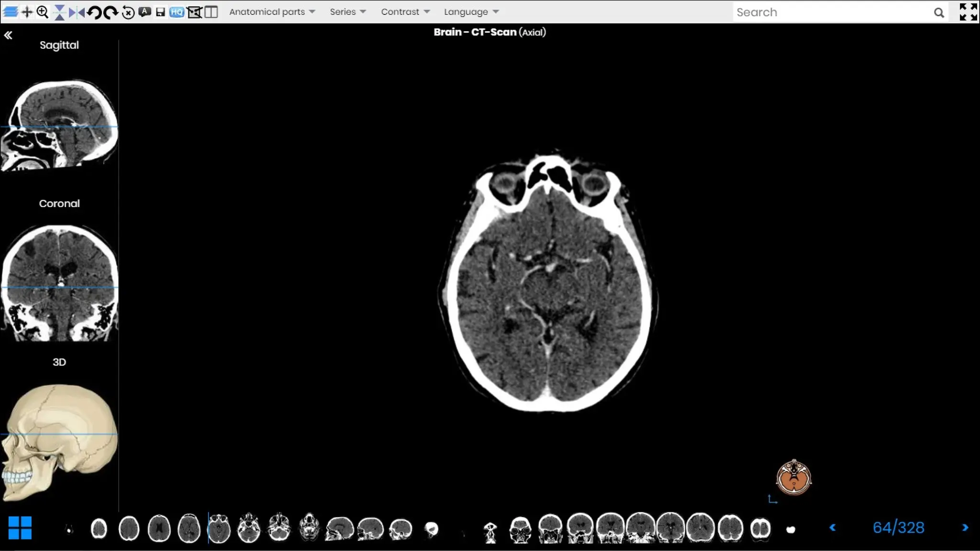Image resolution: width=980 pixels, height=551 pixels.
Task: Open the blue four-square grid view
Action: pos(20,528)
